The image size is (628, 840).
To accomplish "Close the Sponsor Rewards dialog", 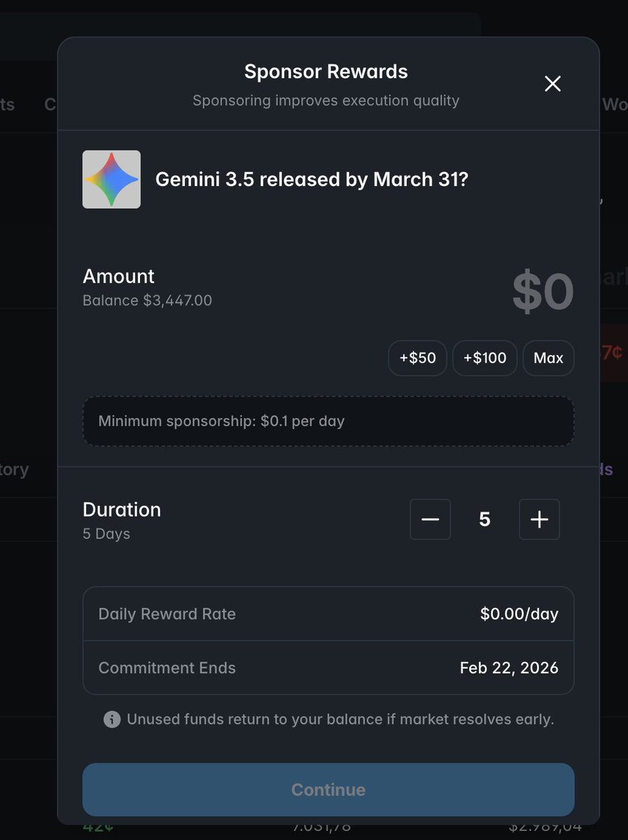I will (552, 84).
